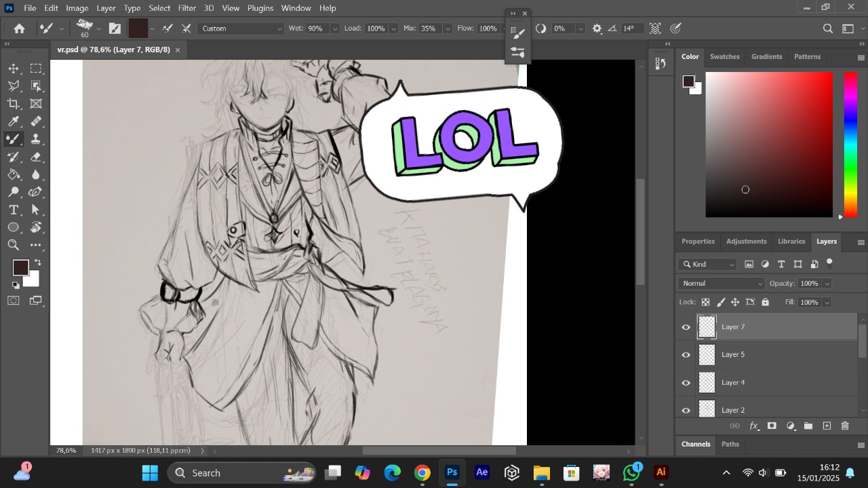Viewport: 868px width, 488px height.
Task: Select the Crop tool
Action: pos(14,104)
